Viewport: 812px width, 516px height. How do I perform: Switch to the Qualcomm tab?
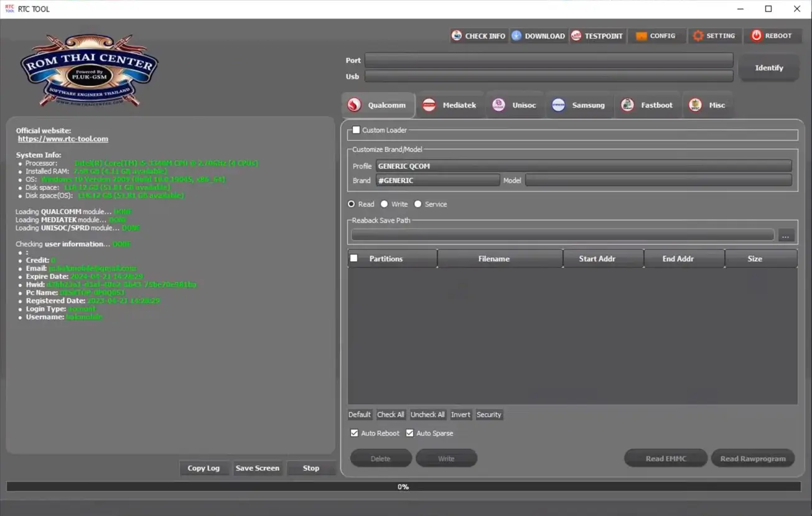tap(378, 105)
